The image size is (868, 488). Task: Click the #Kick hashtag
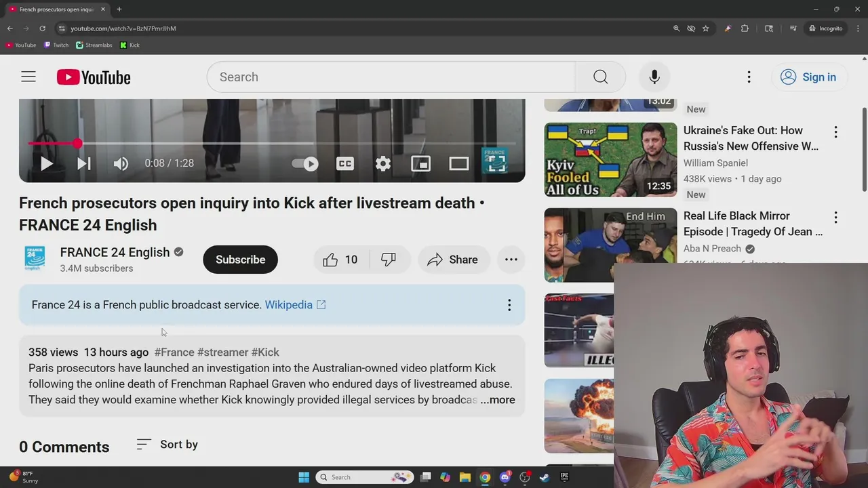click(x=265, y=352)
